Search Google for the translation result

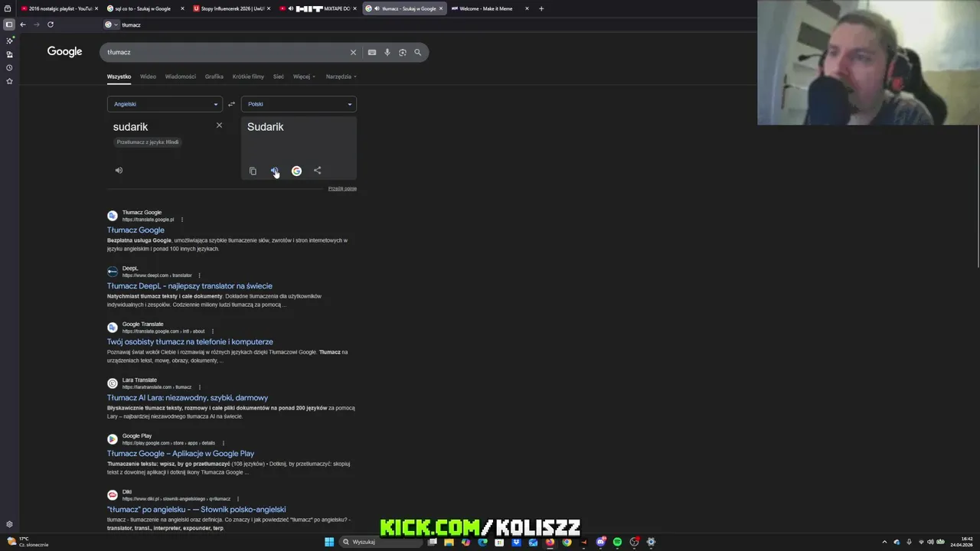click(296, 171)
